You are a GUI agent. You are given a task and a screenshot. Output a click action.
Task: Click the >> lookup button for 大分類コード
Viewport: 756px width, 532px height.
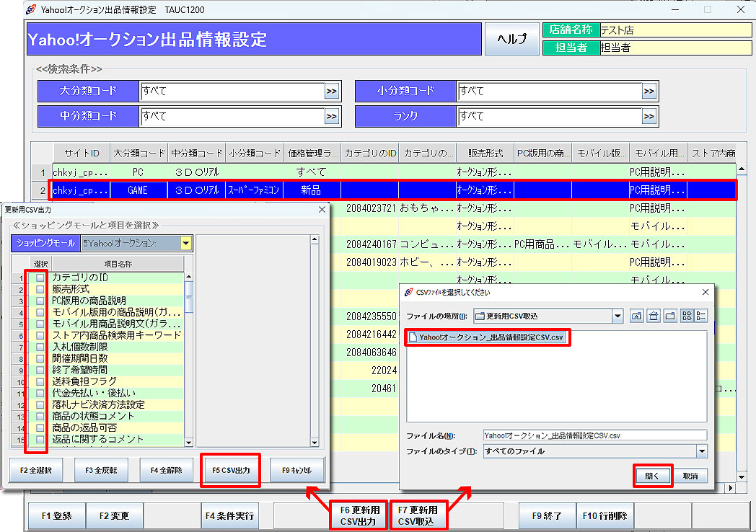click(332, 92)
